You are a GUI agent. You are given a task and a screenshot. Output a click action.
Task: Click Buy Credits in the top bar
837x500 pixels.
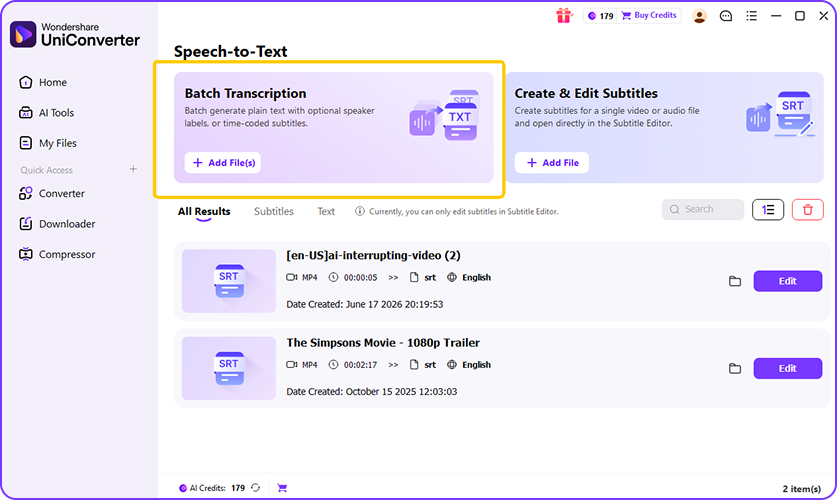click(x=649, y=15)
